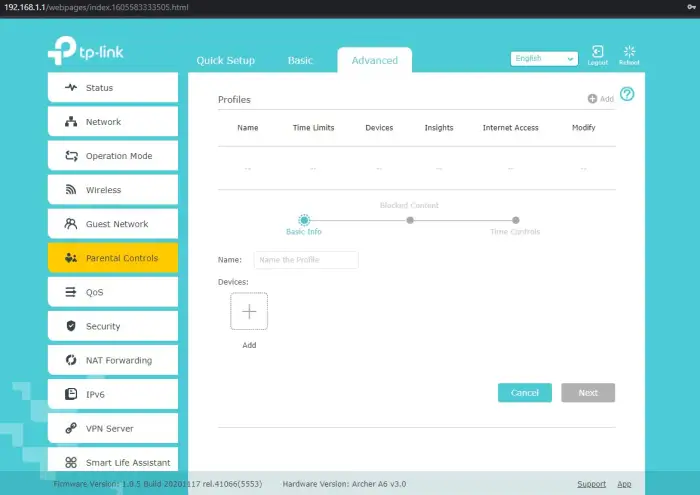700x495 pixels.
Task: Open Guest Network settings
Action: click(112, 224)
